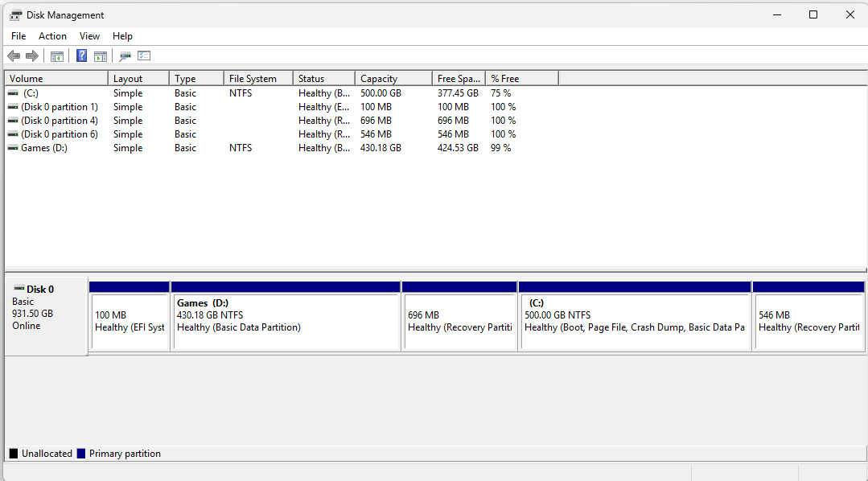
Task: Open the View menu
Action: click(89, 35)
